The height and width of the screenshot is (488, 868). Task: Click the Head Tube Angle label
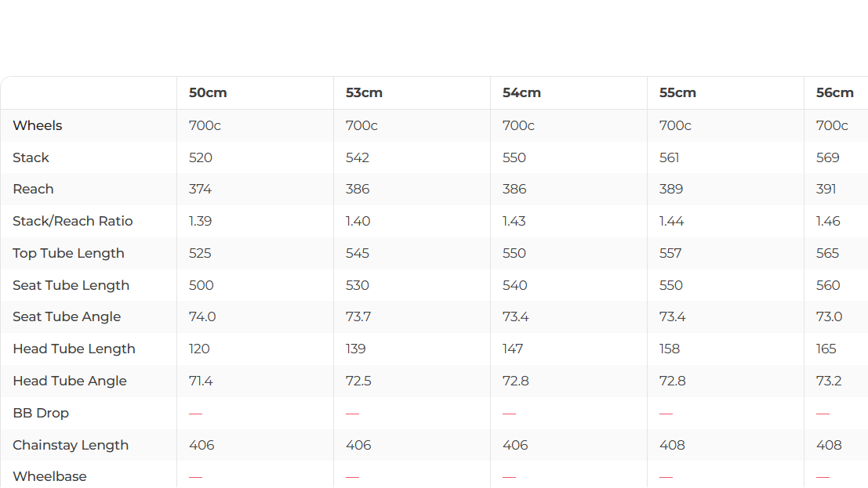point(70,381)
